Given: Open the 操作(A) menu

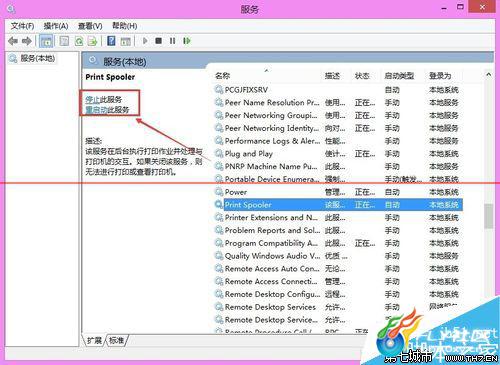Looking at the screenshot, I should click(56, 26).
